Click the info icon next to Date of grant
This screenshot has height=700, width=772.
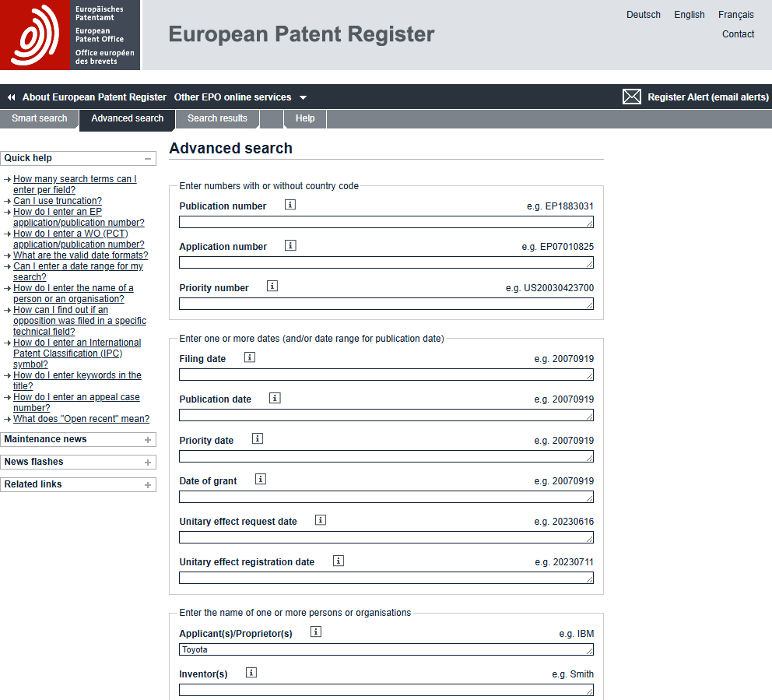tap(261, 479)
